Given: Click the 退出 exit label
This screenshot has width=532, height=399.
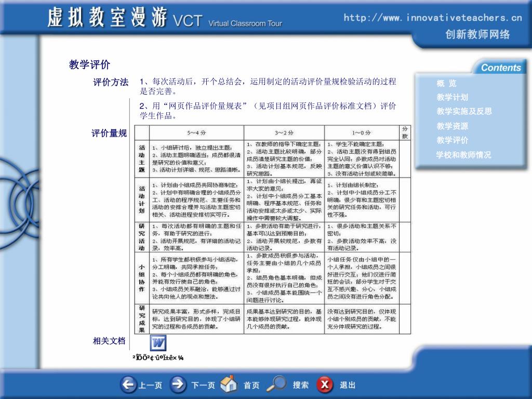Looking at the screenshot, I should [348, 385].
